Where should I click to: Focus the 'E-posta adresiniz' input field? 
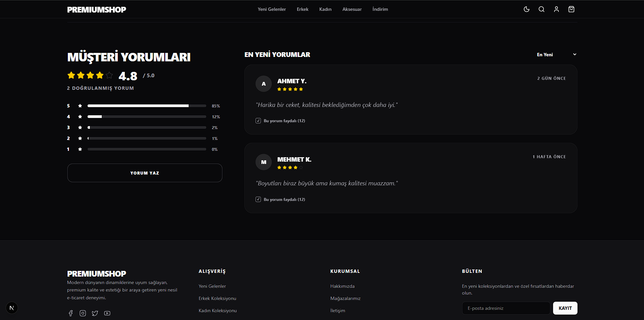click(506, 308)
